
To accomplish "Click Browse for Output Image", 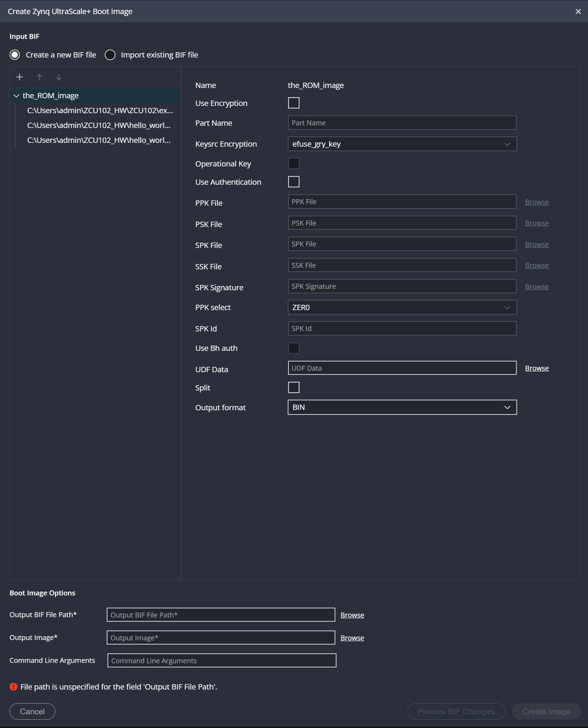I will 352,638.
